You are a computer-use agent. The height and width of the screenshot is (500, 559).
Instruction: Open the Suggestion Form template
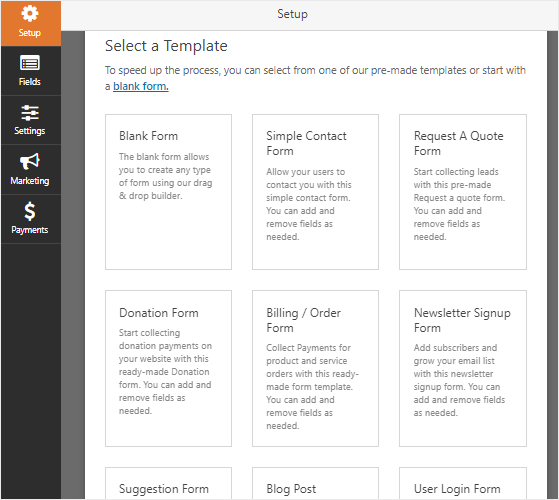(x=168, y=483)
